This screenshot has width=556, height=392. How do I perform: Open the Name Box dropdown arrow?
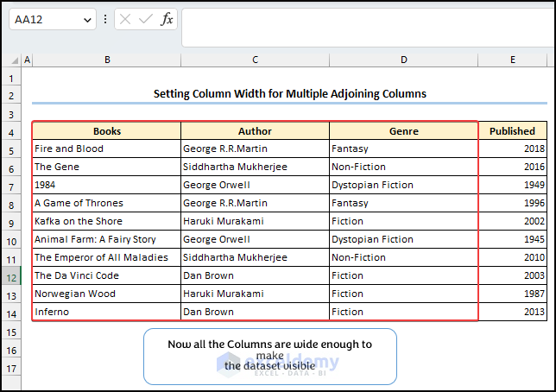tap(87, 19)
